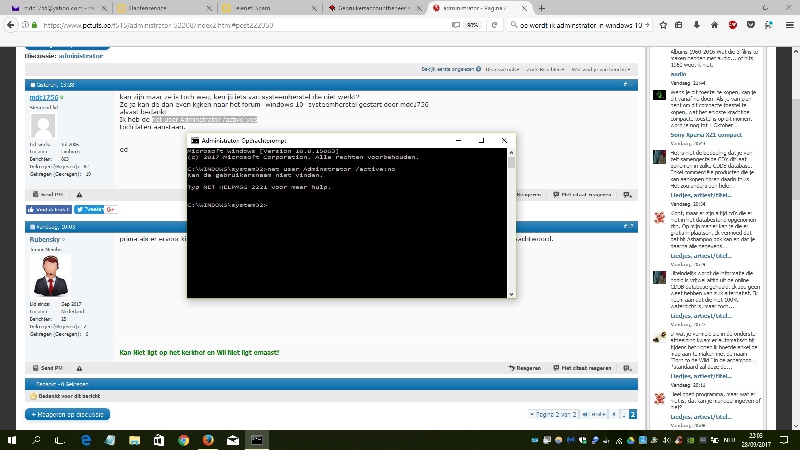Launch Google Chrome from taskbar
The width and height of the screenshot is (800, 450).
(183, 440)
